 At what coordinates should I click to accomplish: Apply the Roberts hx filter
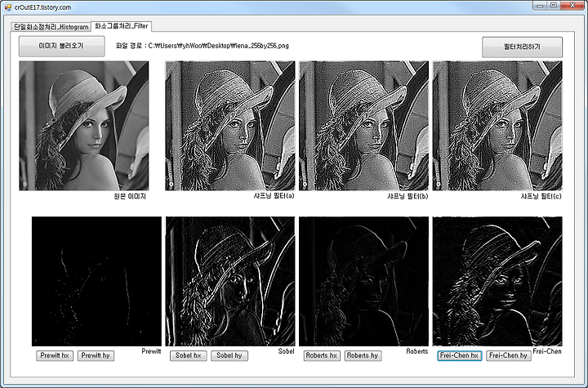[322, 355]
